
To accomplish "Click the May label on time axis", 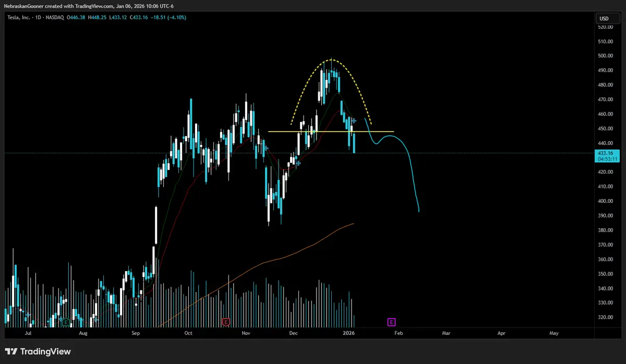I will pyautogui.click(x=553, y=333).
